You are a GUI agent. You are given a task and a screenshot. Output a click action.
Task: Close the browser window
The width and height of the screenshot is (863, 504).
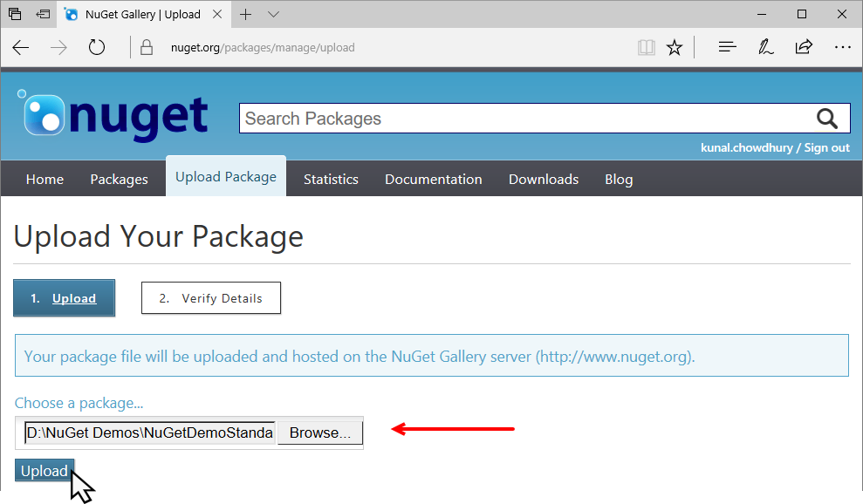842,14
